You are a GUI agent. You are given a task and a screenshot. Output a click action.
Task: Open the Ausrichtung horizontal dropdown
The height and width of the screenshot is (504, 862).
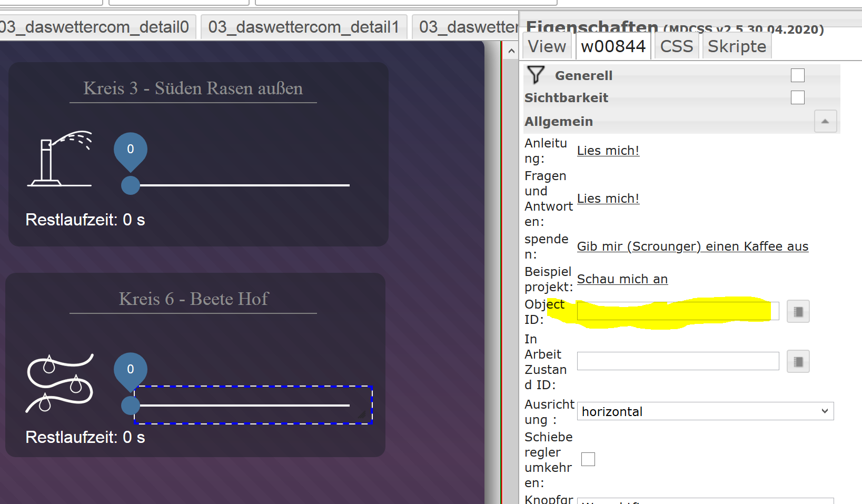[705, 411]
